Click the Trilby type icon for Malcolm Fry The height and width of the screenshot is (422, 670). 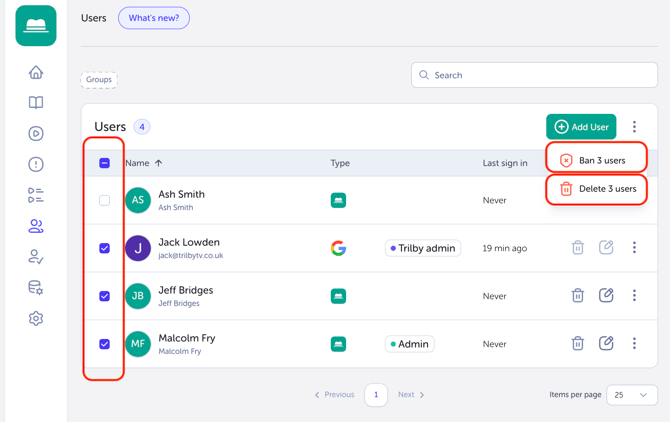[338, 344]
